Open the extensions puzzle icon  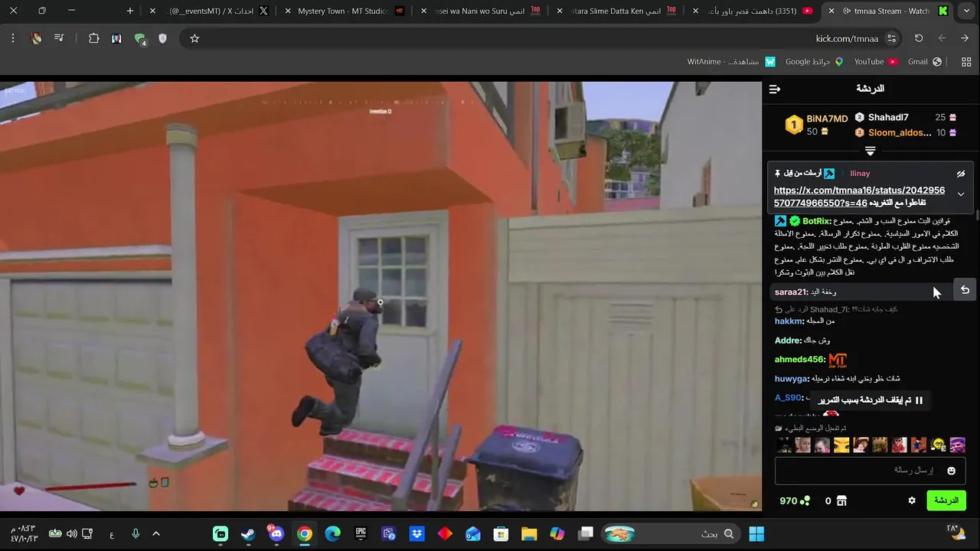(93, 38)
